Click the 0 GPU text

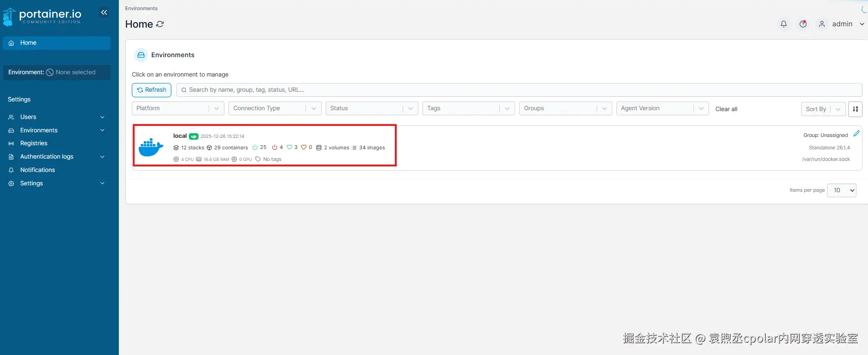[x=246, y=160]
